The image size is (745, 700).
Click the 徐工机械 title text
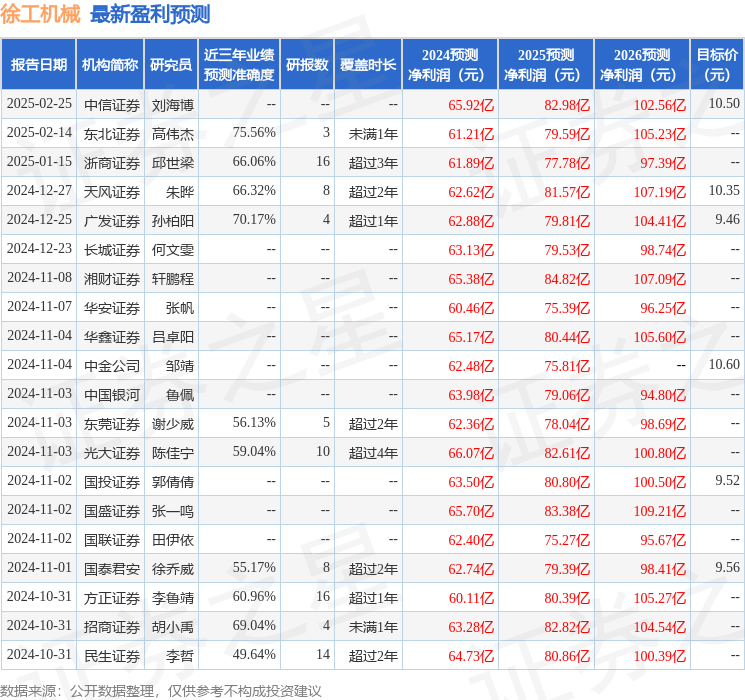click(x=40, y=14)
